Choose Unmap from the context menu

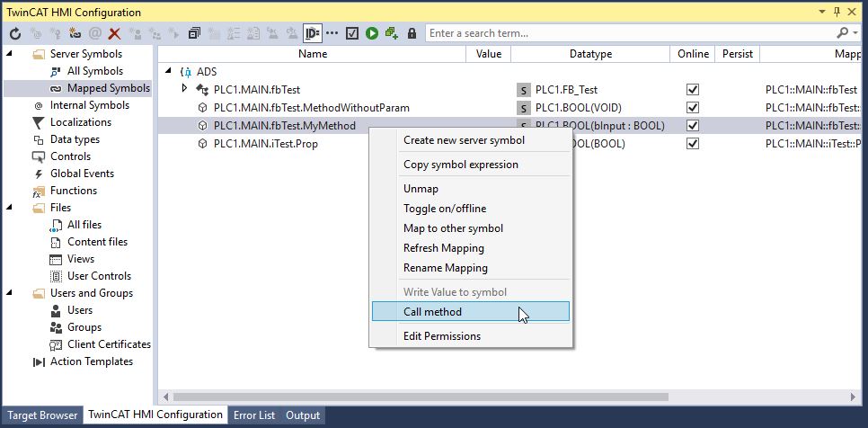(471, 189)
